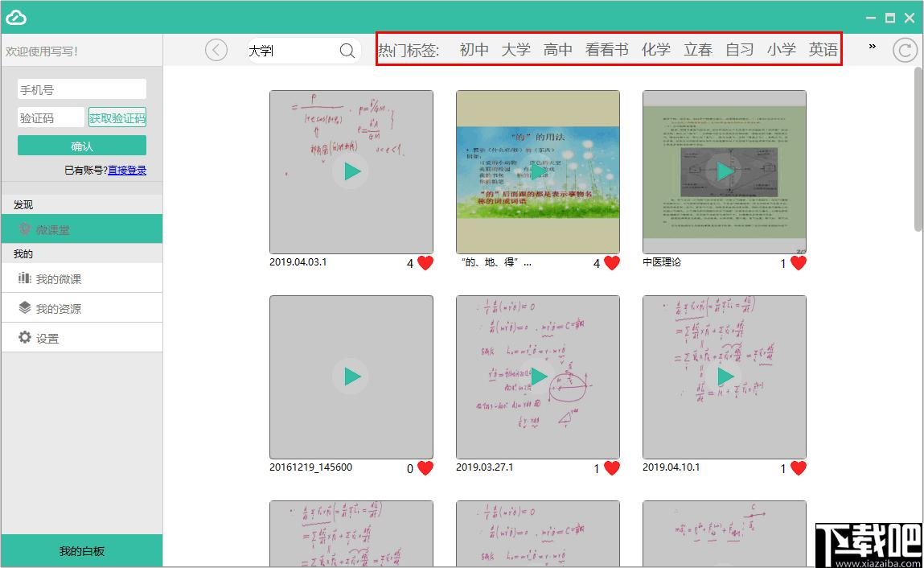924x568 pixels.
Task: Toggle the heart on the 20161219_145600 video
Action: tap(425, 468)
